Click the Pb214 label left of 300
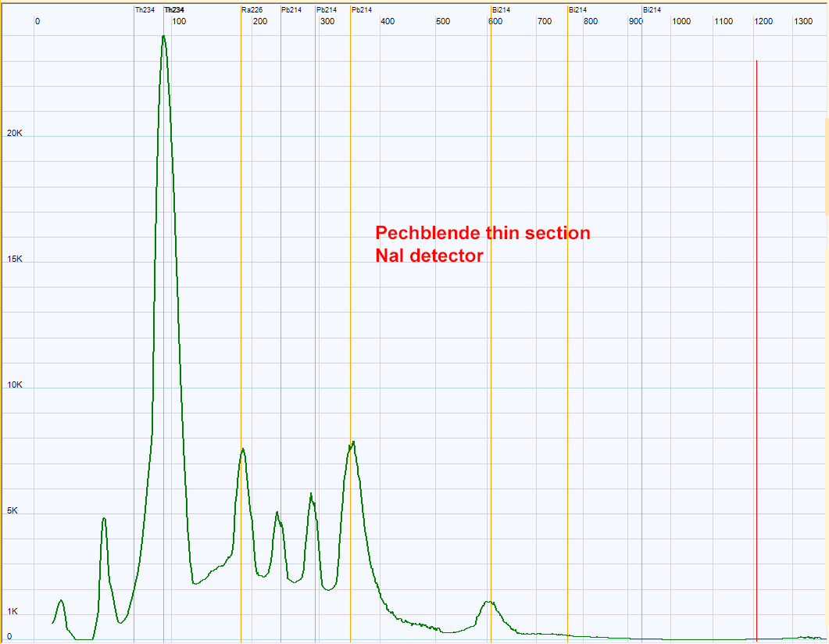The width and height of the screenshot is (829, 644). point(327,10)
